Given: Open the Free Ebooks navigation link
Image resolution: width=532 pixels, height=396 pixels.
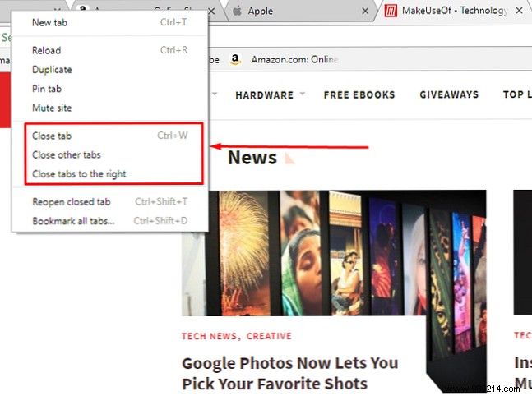Looking at the screenshot, I should [359, 94].
